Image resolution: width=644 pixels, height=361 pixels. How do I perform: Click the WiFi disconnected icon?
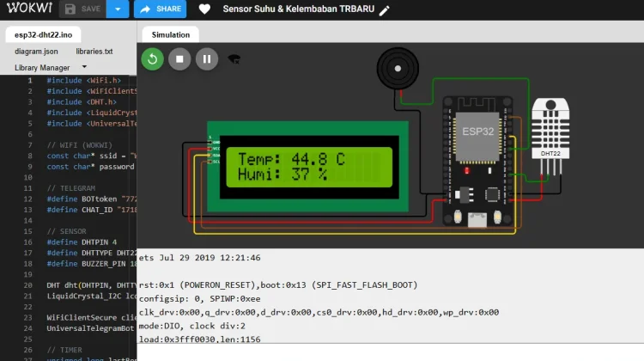(x=234, y=59)
